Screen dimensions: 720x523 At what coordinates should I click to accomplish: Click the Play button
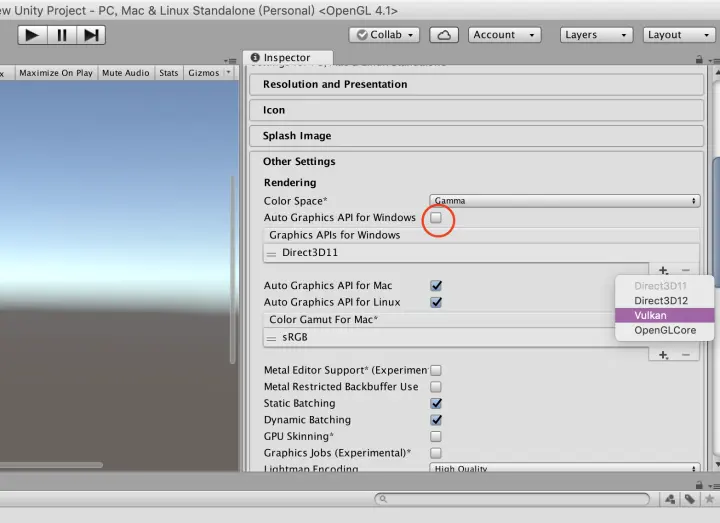pos(32,35)
